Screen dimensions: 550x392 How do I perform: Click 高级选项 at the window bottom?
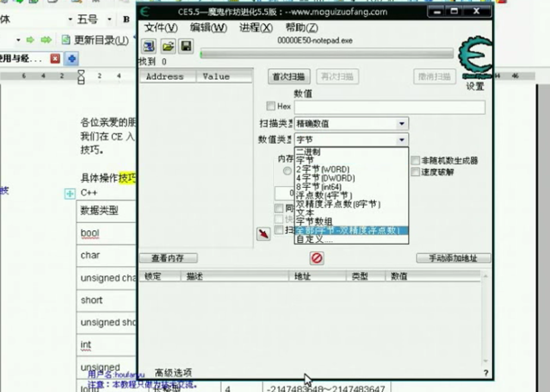[x=173, y=373]
